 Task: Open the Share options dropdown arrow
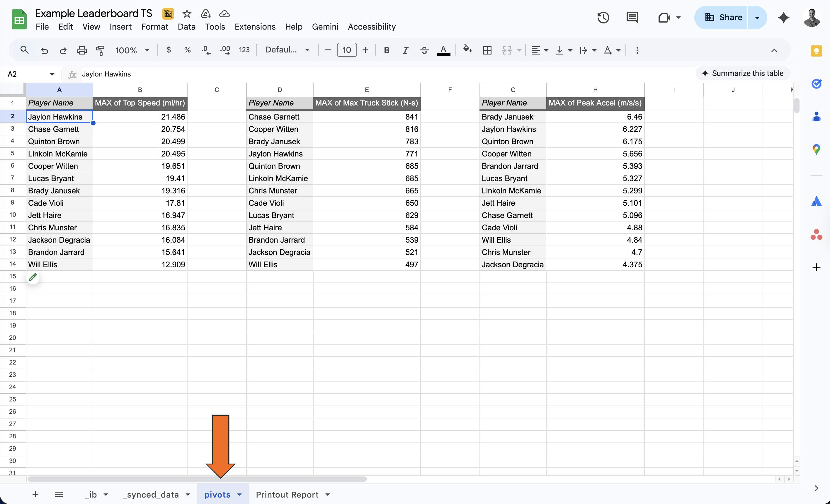[757, 18]
